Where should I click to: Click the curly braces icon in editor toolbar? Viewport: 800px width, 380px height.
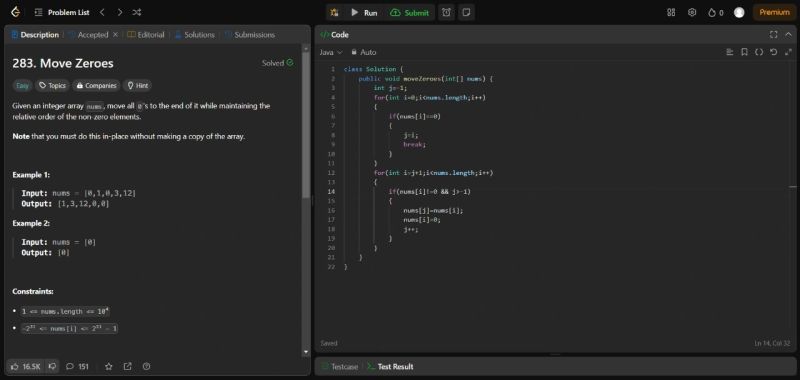pos(759,52)
